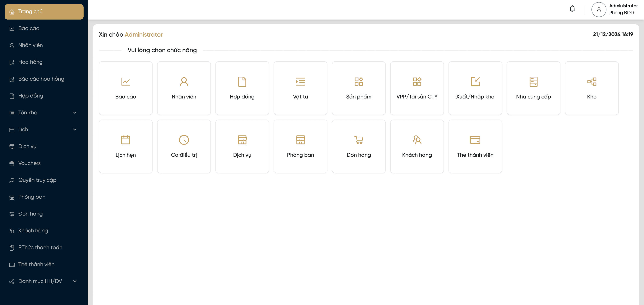
Task: Open Thẻ thành viên in sidebar
Action: coord(44,265)
